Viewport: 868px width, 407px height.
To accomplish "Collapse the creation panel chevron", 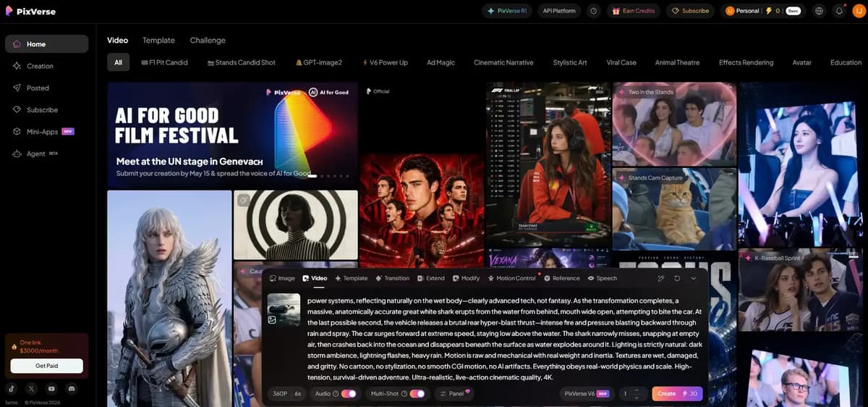I will (694, 278).
